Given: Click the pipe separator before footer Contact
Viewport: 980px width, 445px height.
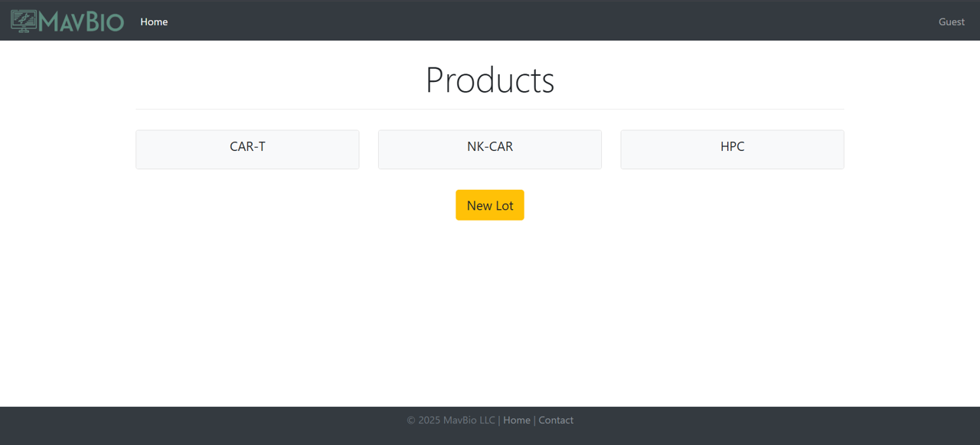Looking at the screenshot, I should [534, 420].
